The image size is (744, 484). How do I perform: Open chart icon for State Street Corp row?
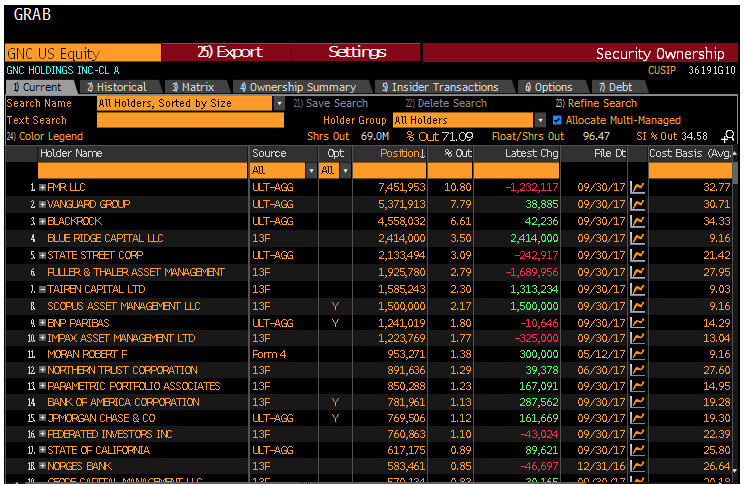(x=637, y=255)
